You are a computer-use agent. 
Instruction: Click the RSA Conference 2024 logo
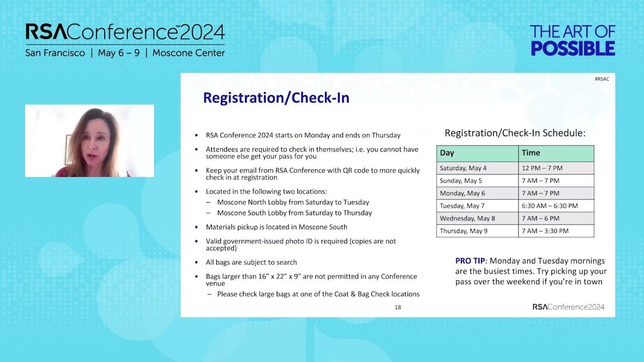click(x=125, y=32)
